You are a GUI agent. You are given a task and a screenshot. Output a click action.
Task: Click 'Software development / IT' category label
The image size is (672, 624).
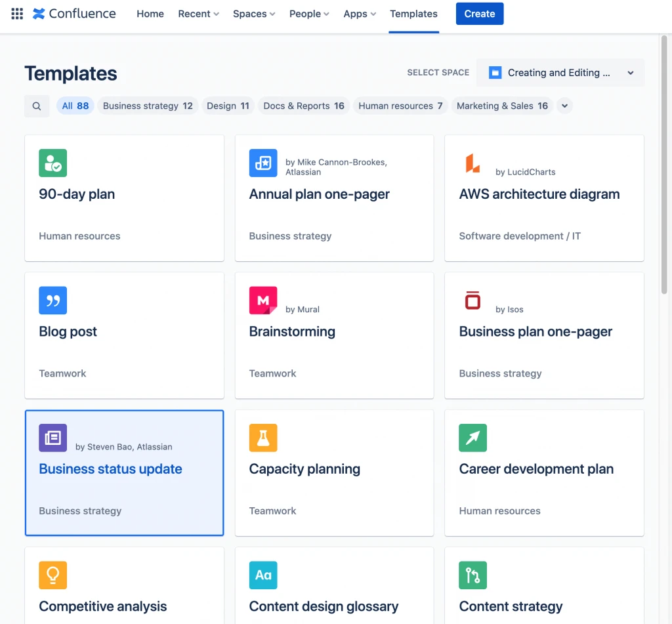(520, 236)
